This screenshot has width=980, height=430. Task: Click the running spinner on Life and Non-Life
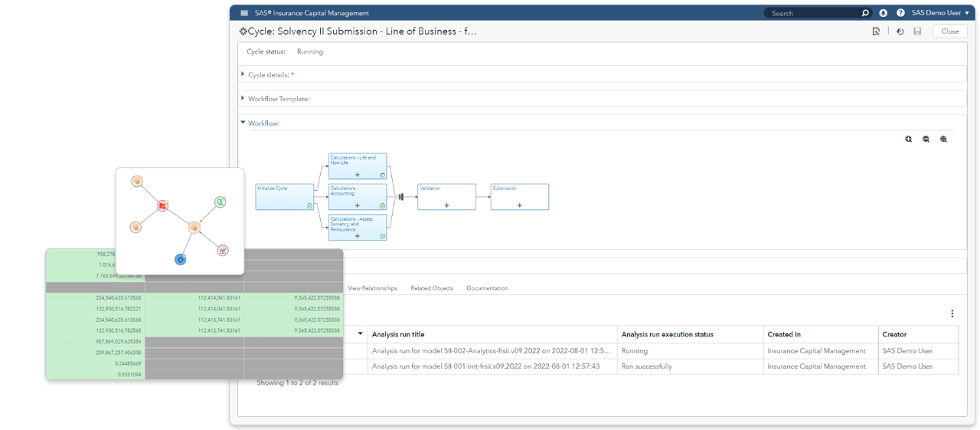coord(383,175)
